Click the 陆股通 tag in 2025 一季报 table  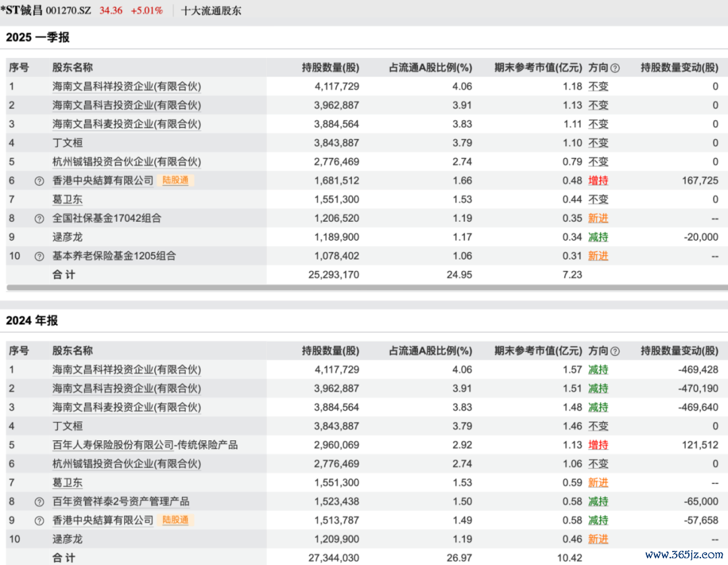176,181
